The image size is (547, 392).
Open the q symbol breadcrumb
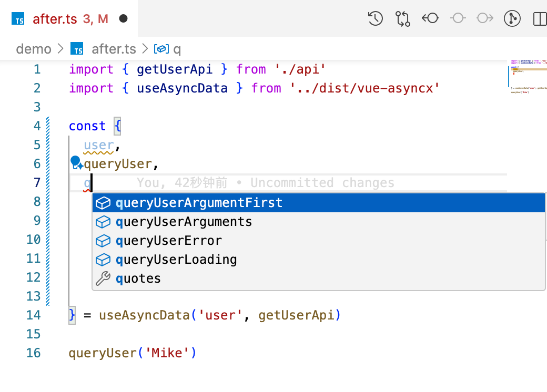pyautogui.click(x=177, y=49)
